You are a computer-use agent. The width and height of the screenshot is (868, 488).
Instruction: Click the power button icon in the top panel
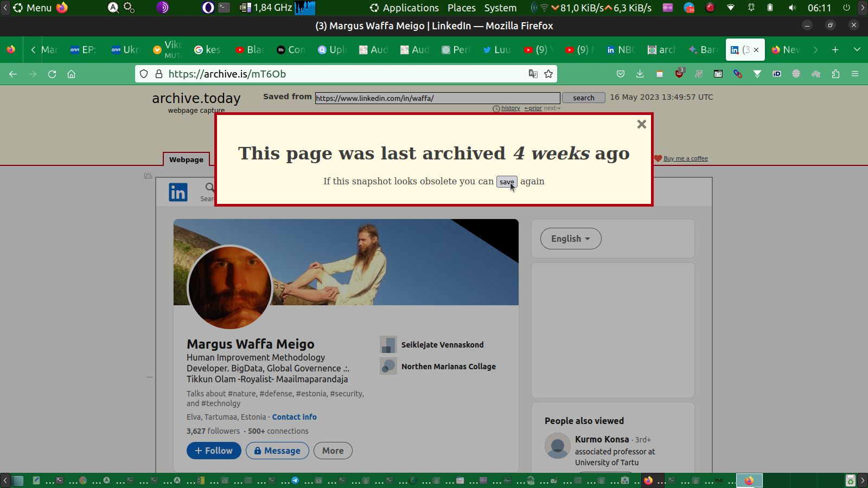[x=846, y=8]
